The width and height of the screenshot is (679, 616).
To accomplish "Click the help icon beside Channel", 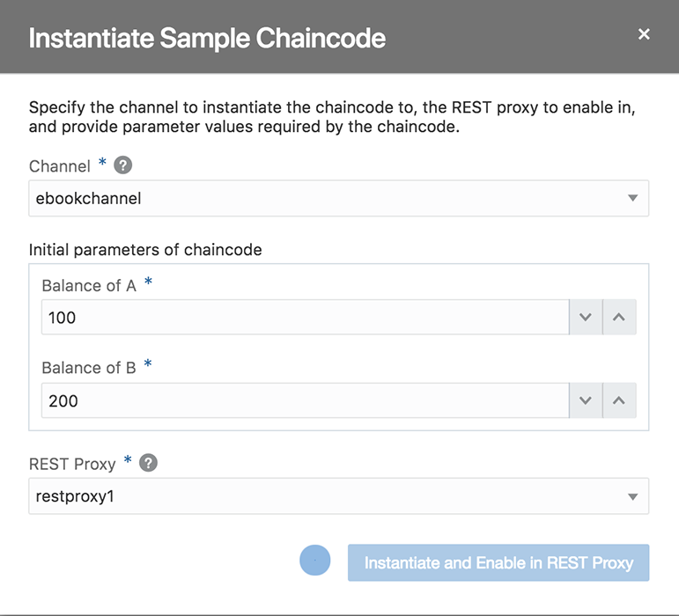I will click(124, 165).
